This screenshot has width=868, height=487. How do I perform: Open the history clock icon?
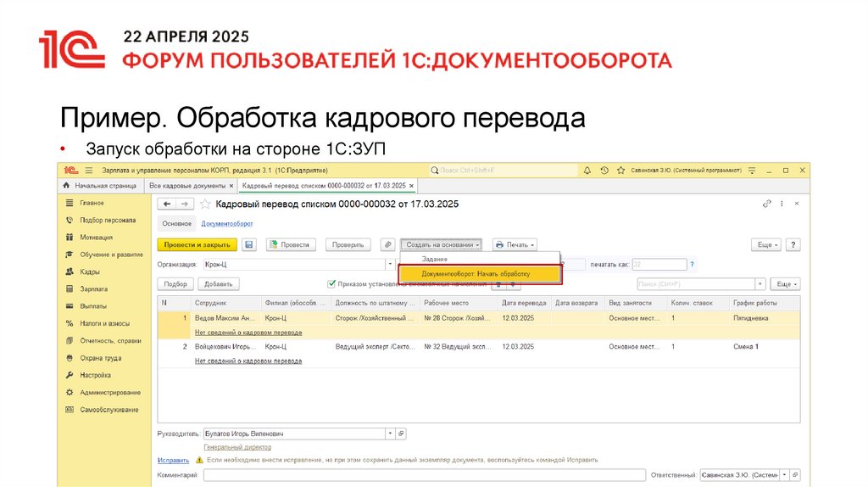pyautogui.click(x=604, y=171)
